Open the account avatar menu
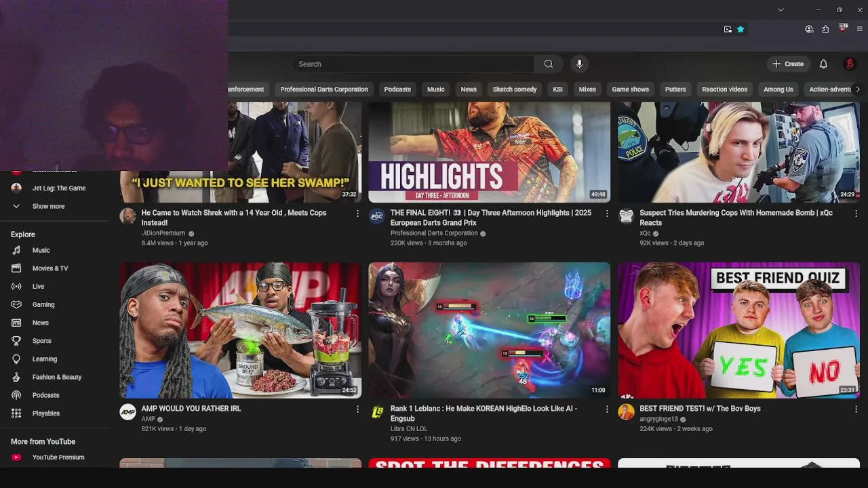The width and height of the screenshot is (868, 488). coord(850,64)
